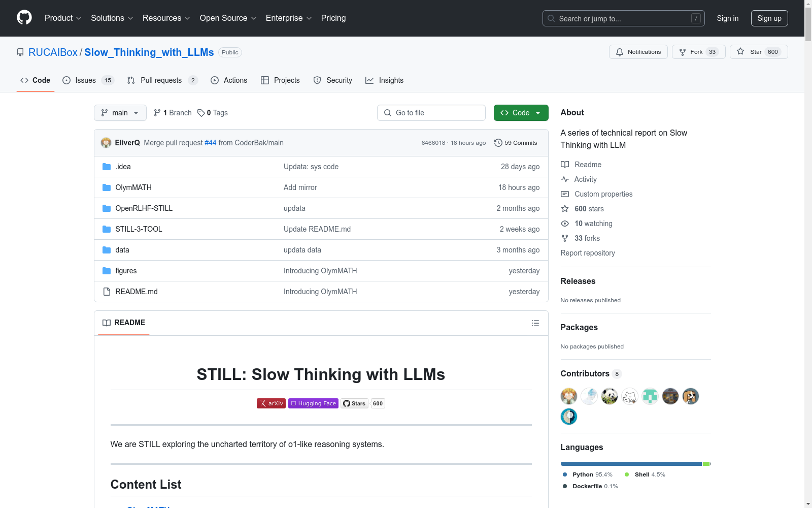Click the tag icon beside 0 Tags
This screenshot has height=508, width=812.
coord(201,113)
